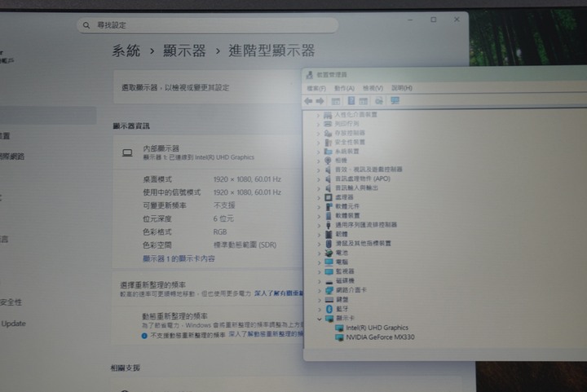This screenshot has height=392, width=587.
Task: Open 顯示器 1 的顯示卡內容 link
Action: 179,258
